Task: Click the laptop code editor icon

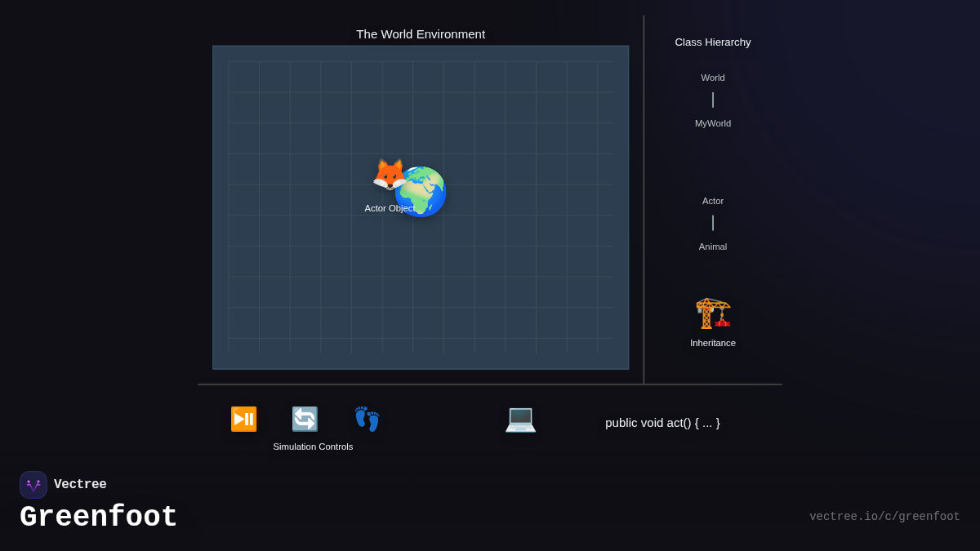Action: 520,419
